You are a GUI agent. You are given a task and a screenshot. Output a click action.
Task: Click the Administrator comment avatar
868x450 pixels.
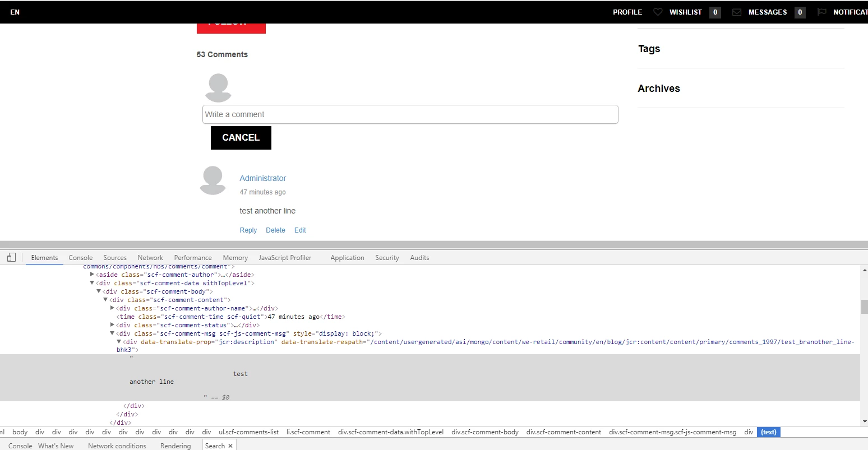[x=213, y=180]
